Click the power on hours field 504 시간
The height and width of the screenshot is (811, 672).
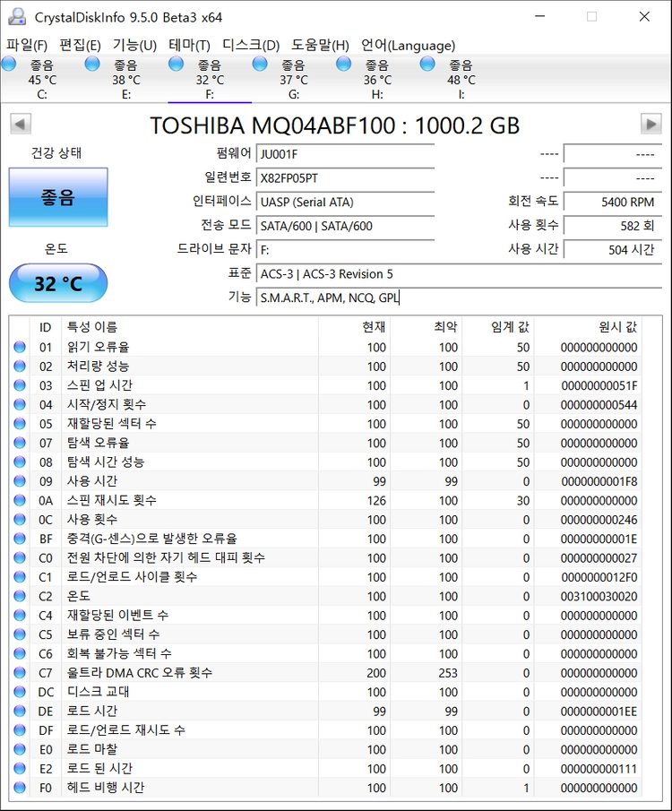tap(613, 250)
